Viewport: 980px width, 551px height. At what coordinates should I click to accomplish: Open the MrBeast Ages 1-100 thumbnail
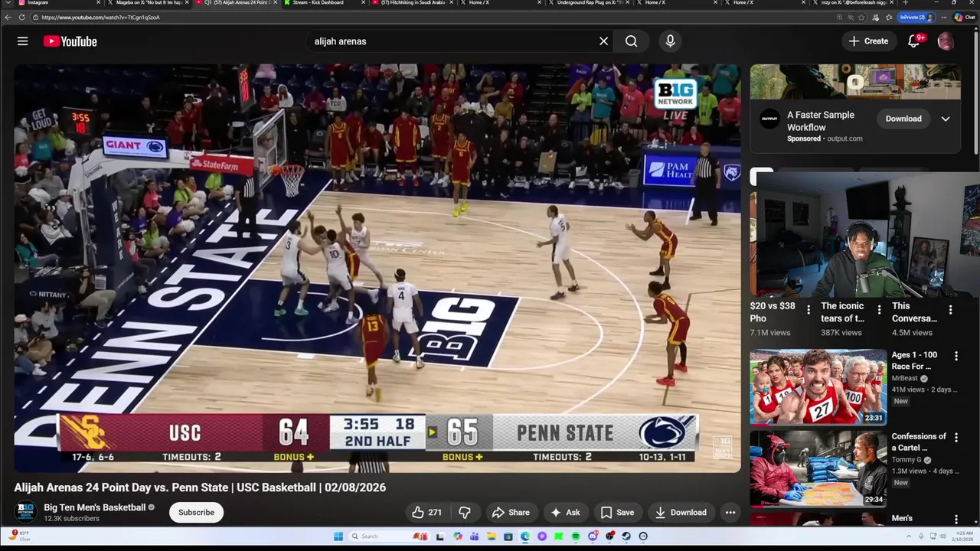click(x=818, y=387)
